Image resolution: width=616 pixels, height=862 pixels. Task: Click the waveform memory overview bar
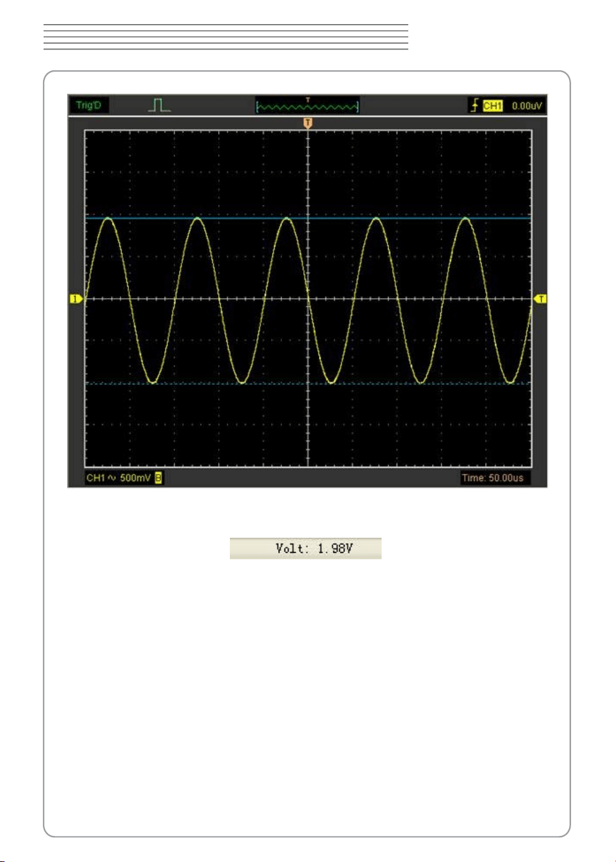pos(307,105)
